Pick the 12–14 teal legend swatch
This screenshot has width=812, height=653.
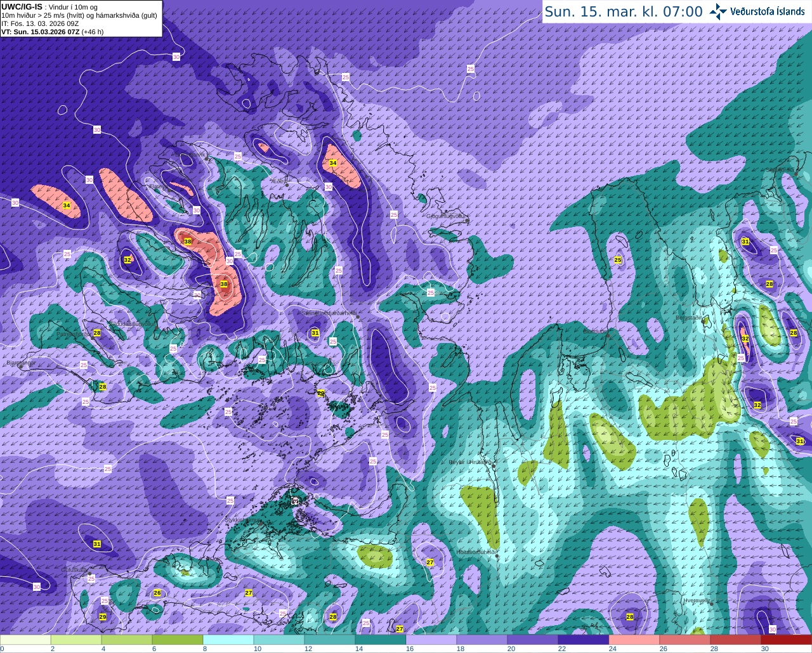tap(330, 640)
